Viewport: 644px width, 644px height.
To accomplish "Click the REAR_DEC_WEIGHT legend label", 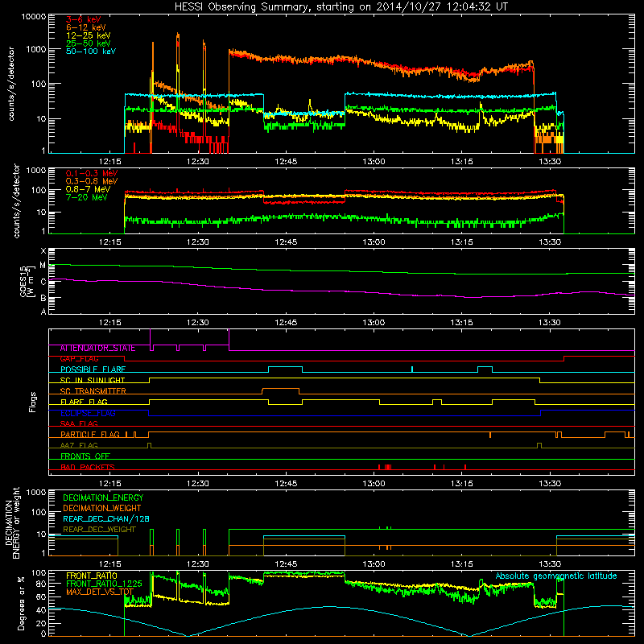I will (99, 530).
